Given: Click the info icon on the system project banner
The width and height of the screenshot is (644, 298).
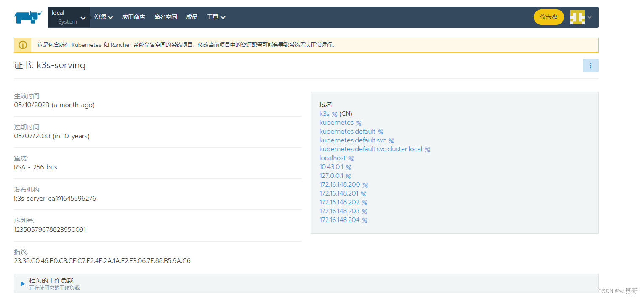Looking at the screenshot, I should pos(22,45).
